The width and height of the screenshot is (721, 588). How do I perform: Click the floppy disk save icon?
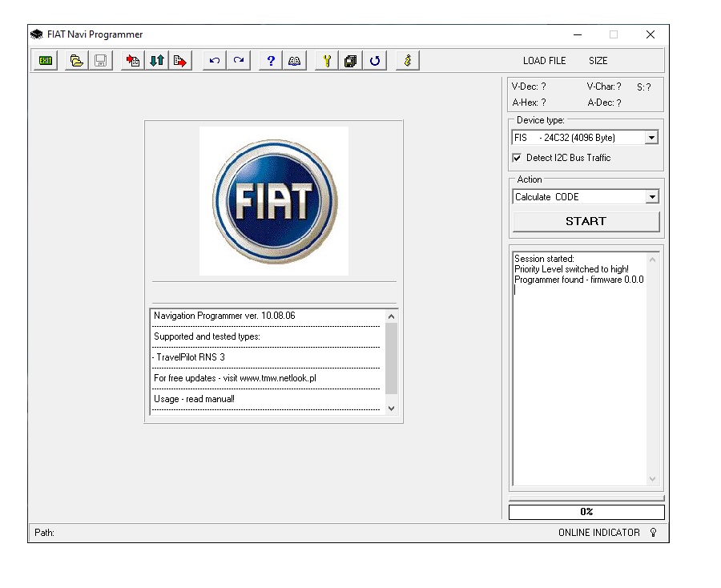coord(101,61)
